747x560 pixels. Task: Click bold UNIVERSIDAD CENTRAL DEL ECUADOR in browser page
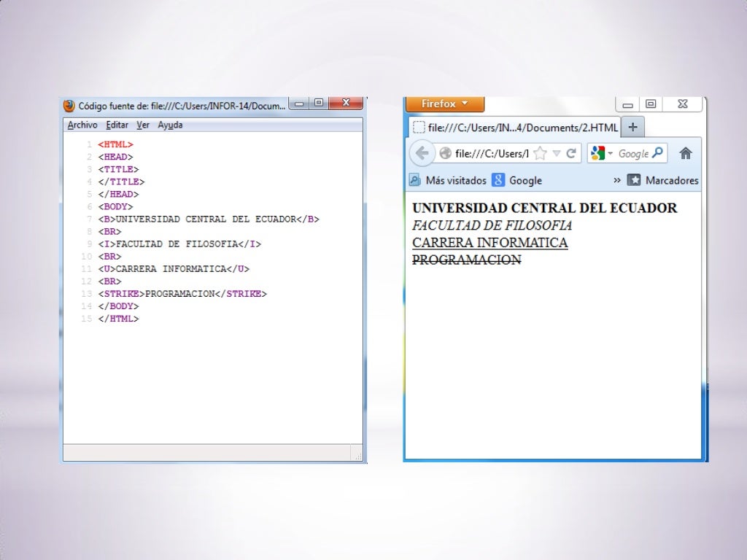[x=544, y=208]
